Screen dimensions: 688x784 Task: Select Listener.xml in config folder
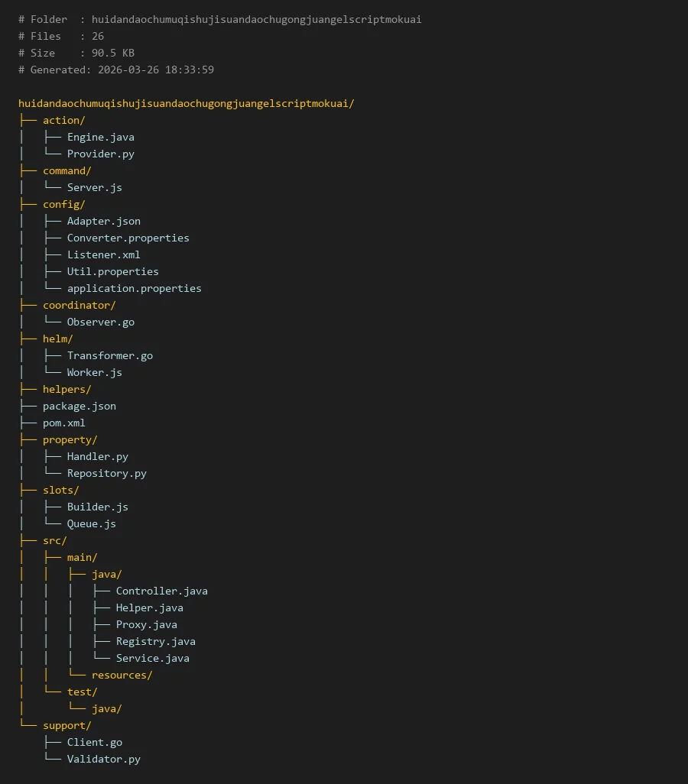click(x=103, y=254)
